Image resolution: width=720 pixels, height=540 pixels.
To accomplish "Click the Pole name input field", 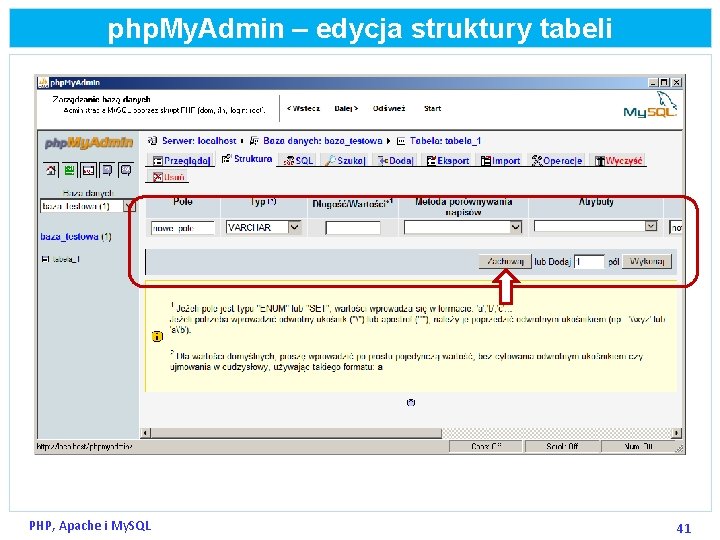I will [183, 228].
